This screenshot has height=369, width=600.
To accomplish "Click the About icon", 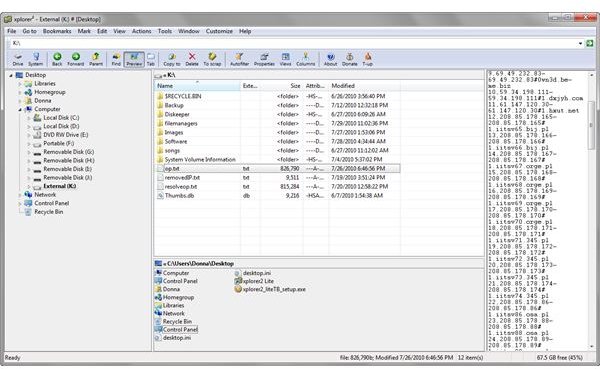I will (331, 60).
